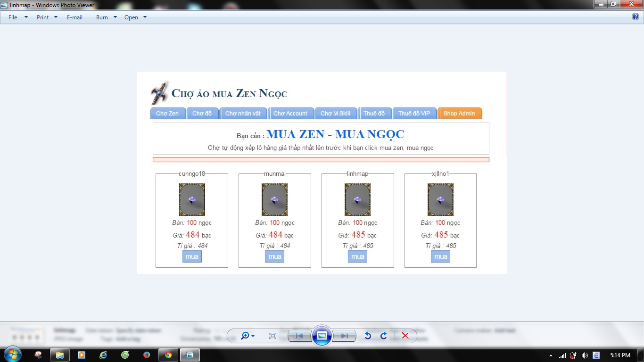644x362 pixels.
Task: Open Photo Viewer help icon
Action: (635, 17)
